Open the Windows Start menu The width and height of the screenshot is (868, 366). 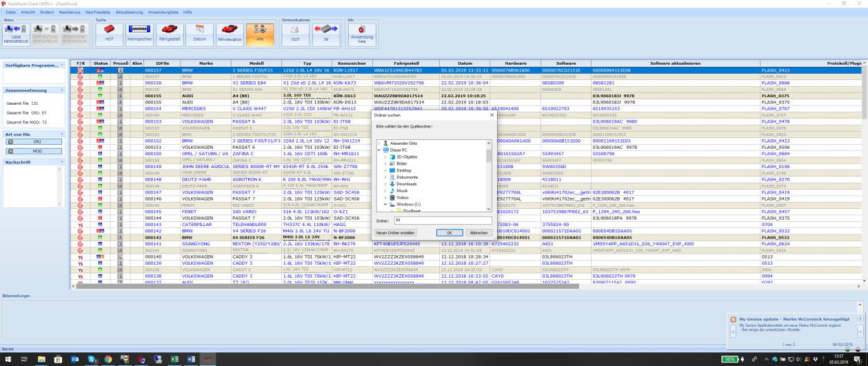point(8,360)
